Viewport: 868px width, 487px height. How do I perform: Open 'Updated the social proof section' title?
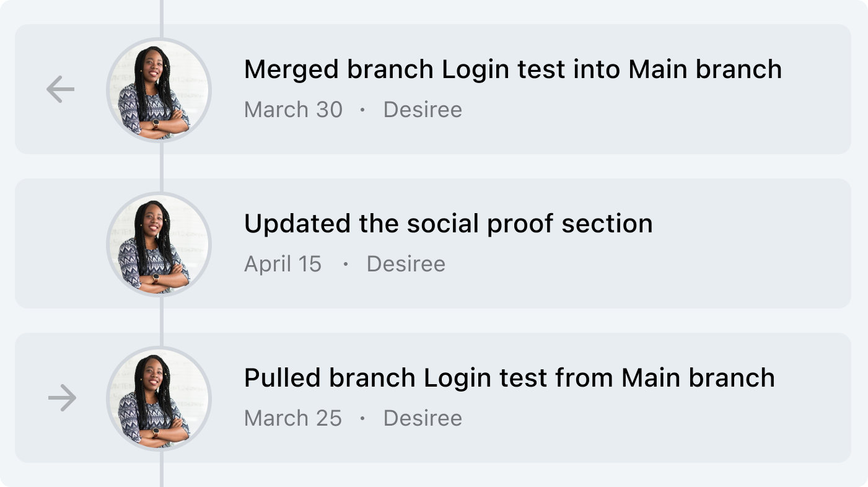[x=449, y=224]
